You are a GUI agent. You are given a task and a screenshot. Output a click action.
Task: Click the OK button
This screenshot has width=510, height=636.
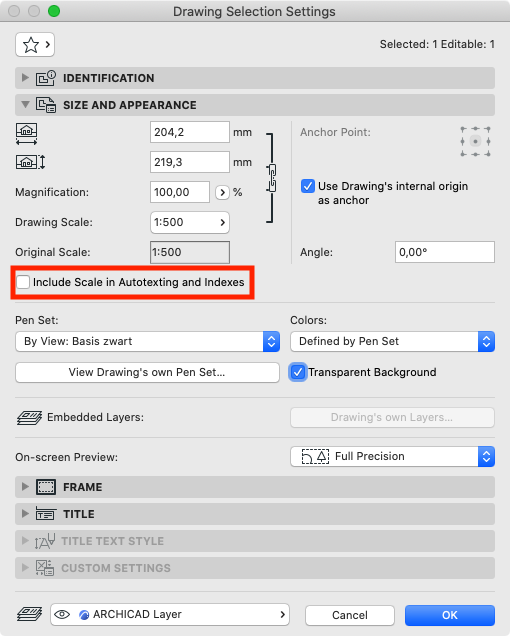(x=450, y=615)
